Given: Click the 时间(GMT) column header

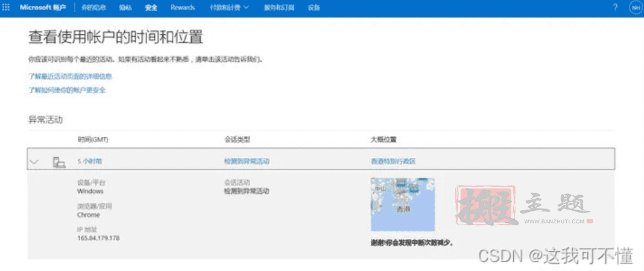Looking at the screenshot, I should coord(92,140).
